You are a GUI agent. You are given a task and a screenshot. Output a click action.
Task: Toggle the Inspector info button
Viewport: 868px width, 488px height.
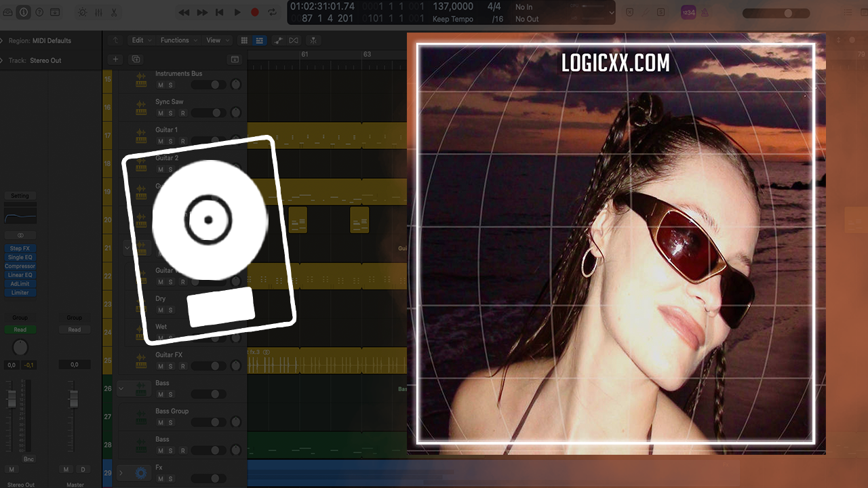pos(24,12)
